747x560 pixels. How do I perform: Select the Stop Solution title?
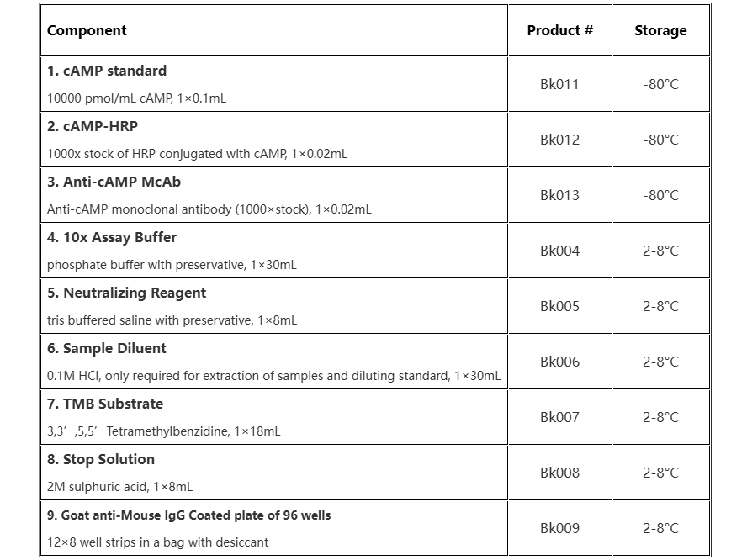point(101,460)
